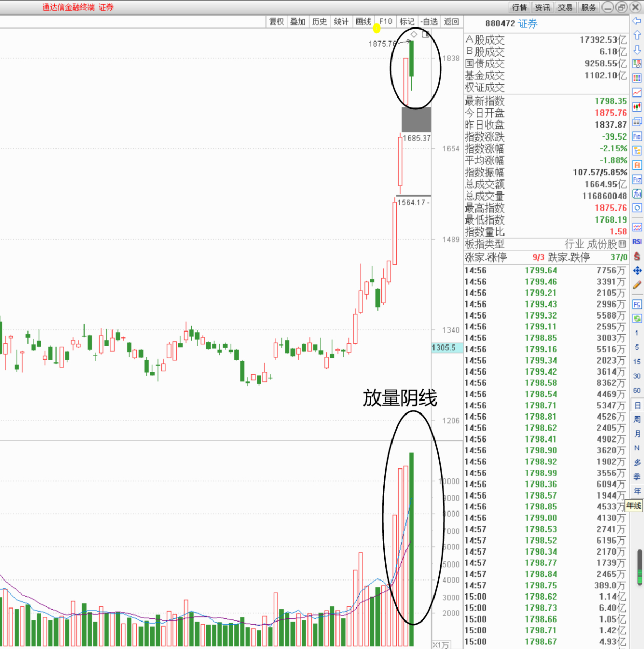Click the down-arrow next stock icon

pyautogui.click(x=637, y=50)
